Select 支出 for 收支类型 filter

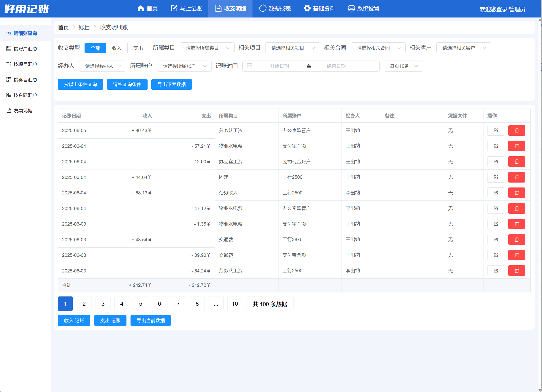(x=138, y=48)
